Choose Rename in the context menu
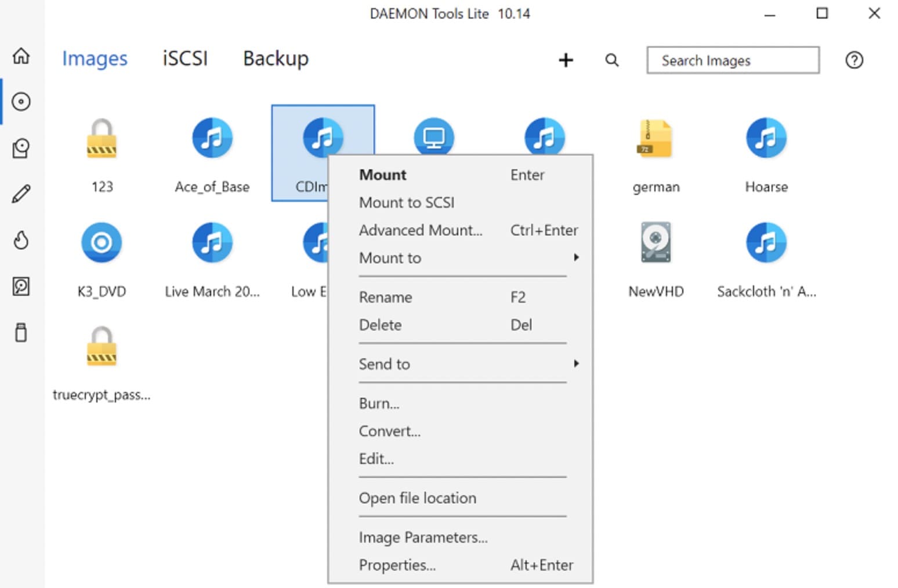 (460, 297)
